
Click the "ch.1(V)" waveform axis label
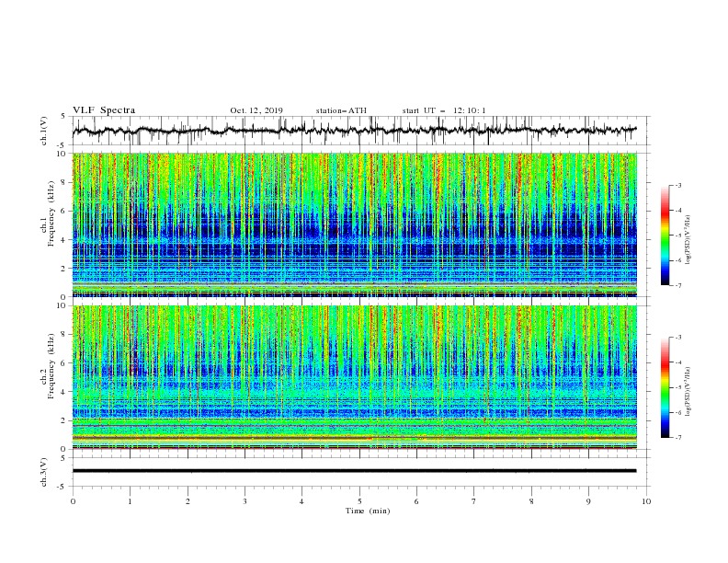(x=44, y=131)
